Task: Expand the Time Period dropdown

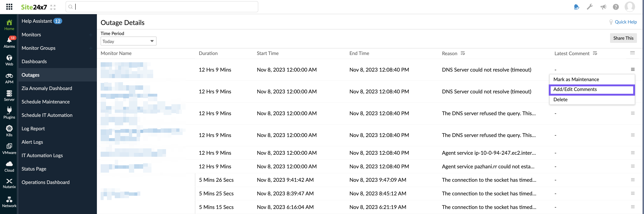Action: (128, 41)
